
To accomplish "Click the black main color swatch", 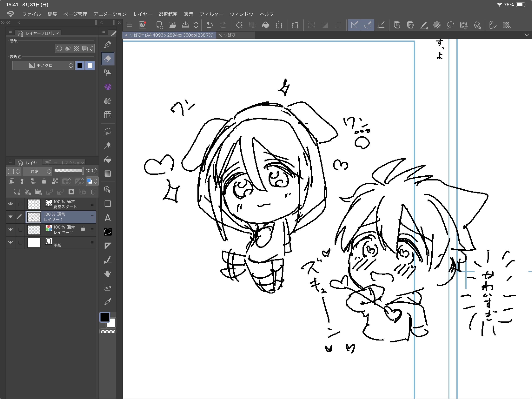I will click(x=105, y=317).
